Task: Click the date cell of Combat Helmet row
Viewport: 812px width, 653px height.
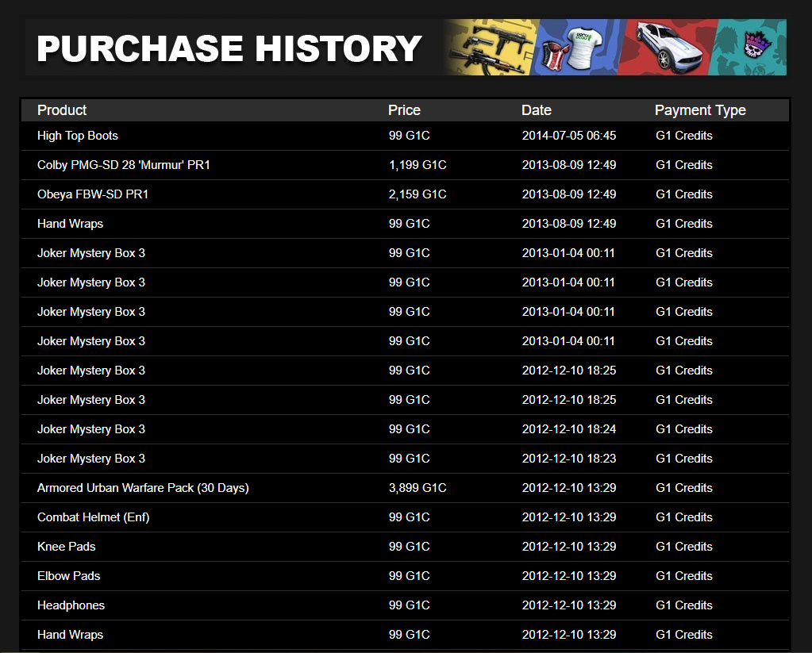Action: tap(569, 517)
